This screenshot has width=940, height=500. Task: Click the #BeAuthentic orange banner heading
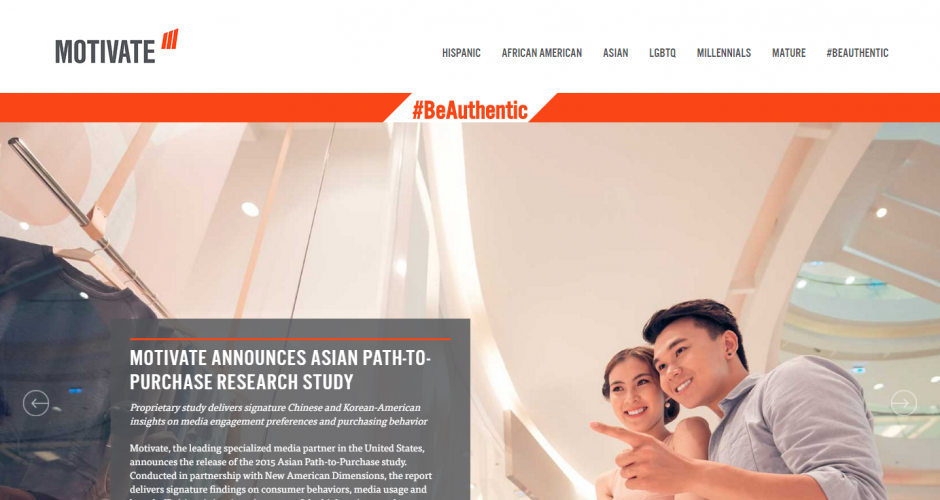470,110
